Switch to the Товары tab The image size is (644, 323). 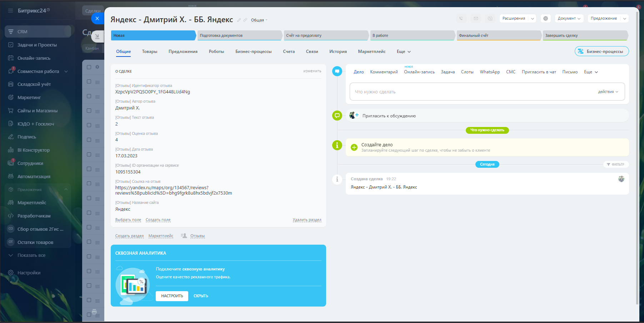coord(150,52)
